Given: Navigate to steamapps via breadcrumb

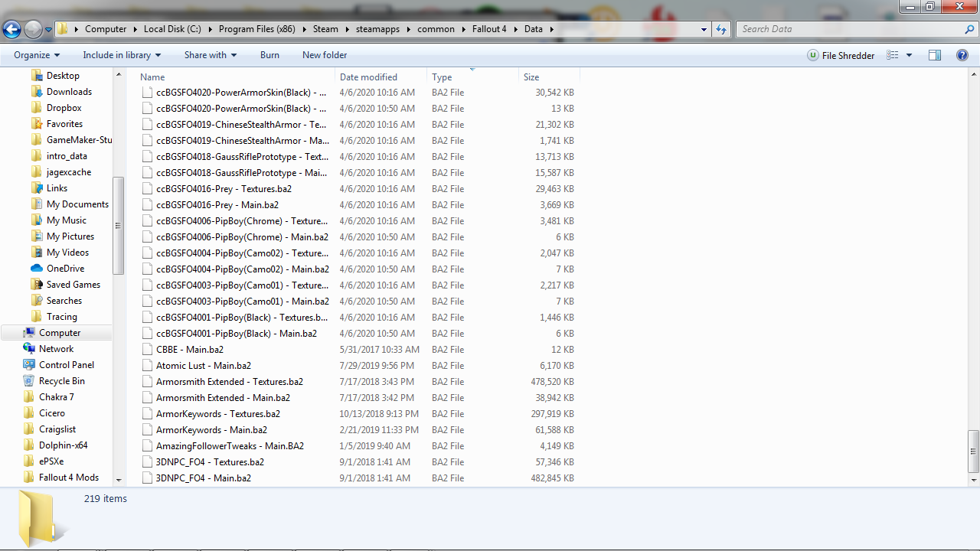Looking at the screenshot, I should point(377,28).
